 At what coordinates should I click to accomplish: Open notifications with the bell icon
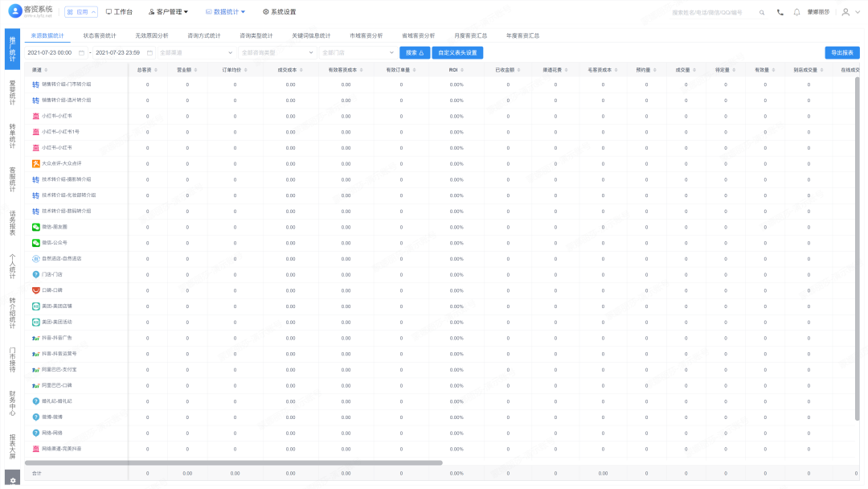pos(796,12)
